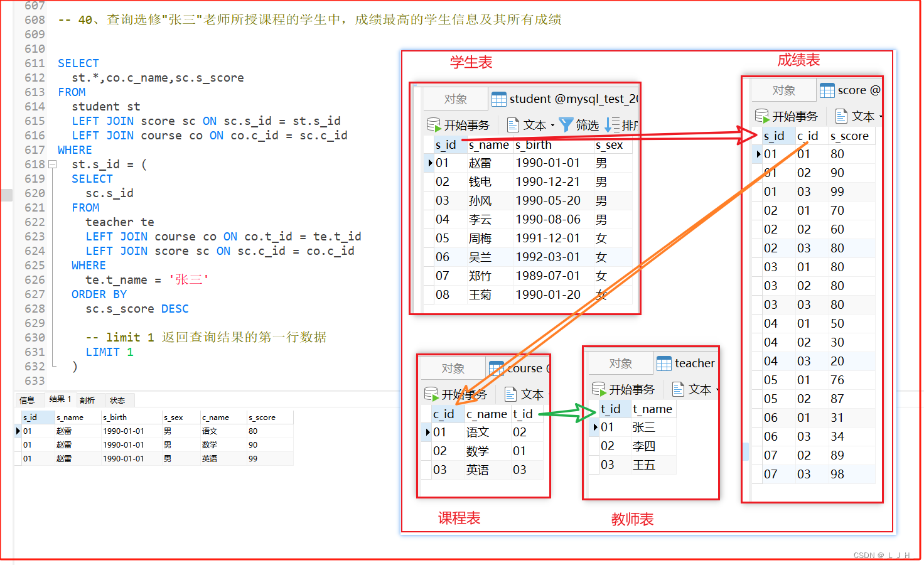Click the t_name column header in the teacher table
This screenshot has width=924, height=565.
point(652,409)
